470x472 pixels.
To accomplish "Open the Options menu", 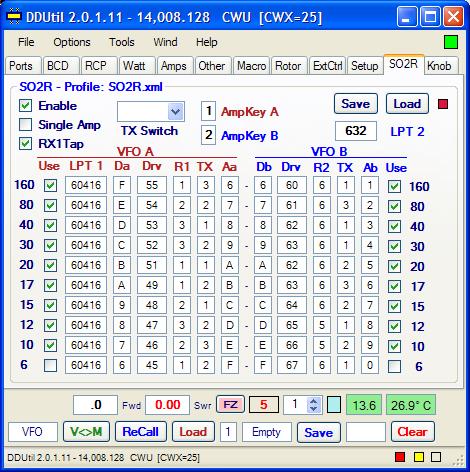I will point(72,42).
